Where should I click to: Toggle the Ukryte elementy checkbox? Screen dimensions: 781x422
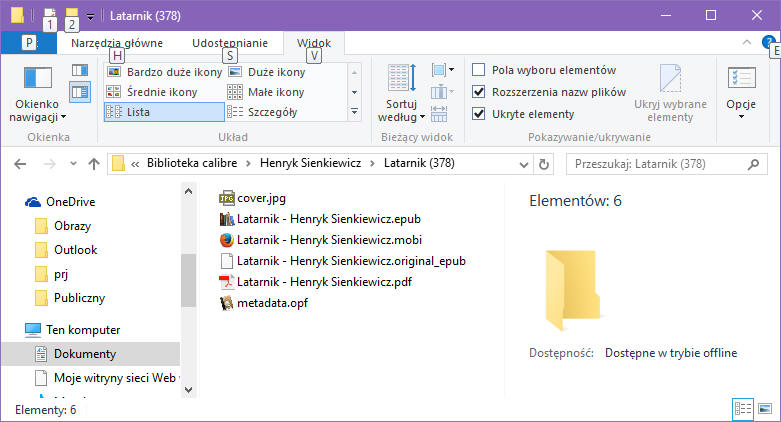(479, 114)
